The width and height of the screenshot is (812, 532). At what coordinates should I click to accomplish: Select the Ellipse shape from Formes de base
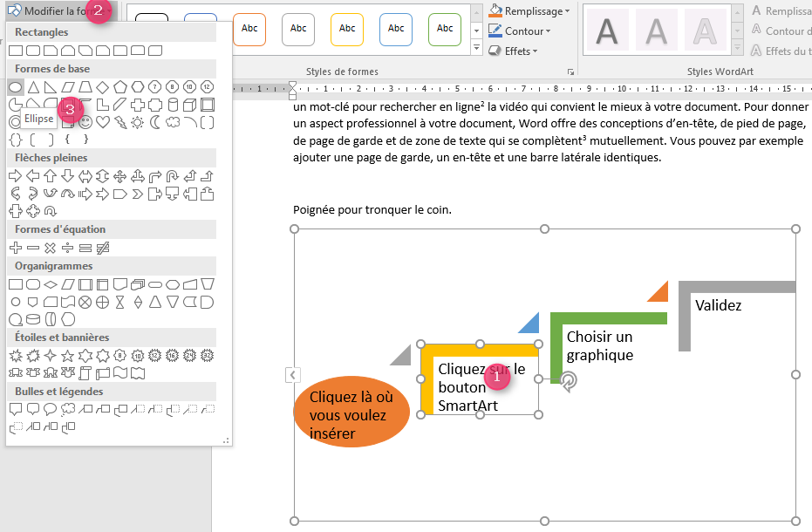(x=14, y=86)
